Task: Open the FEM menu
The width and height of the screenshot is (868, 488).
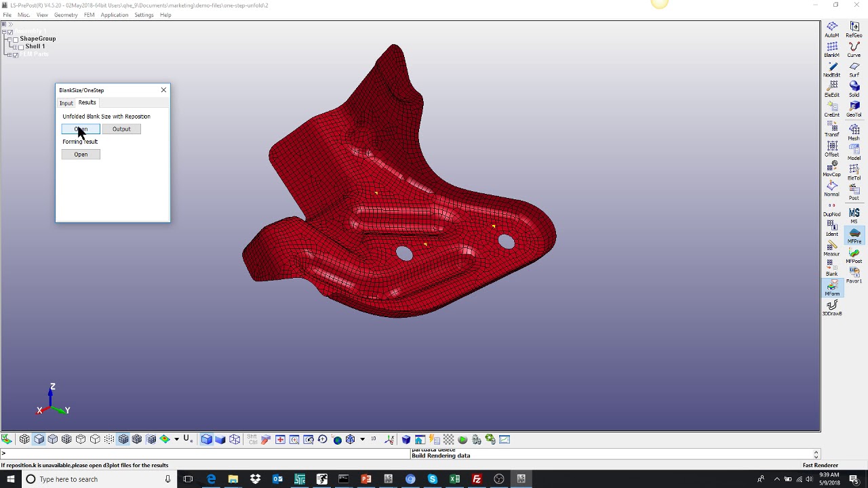Action: tap(89, 15)
